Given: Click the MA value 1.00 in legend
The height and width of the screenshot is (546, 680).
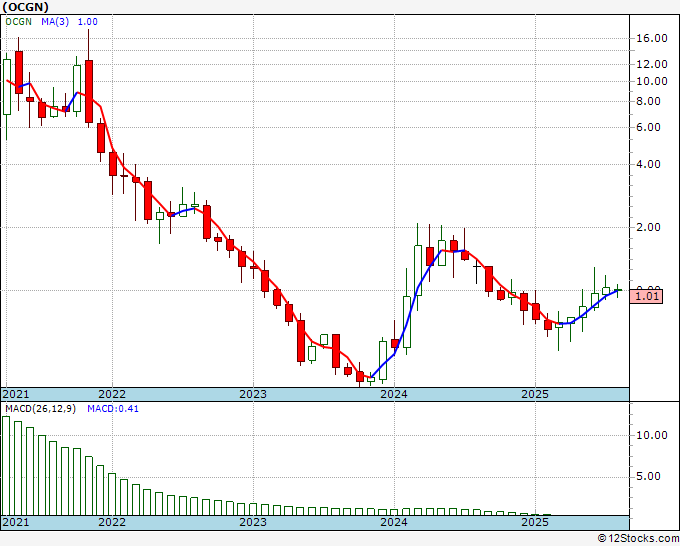Looking at the screenshot, I should [88, 22].
